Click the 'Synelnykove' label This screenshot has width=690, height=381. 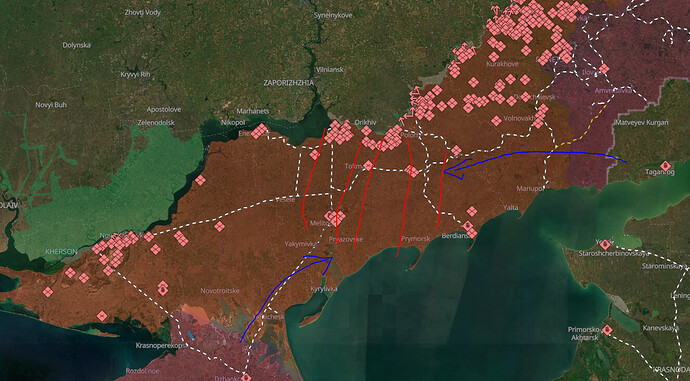pos(333,15)
